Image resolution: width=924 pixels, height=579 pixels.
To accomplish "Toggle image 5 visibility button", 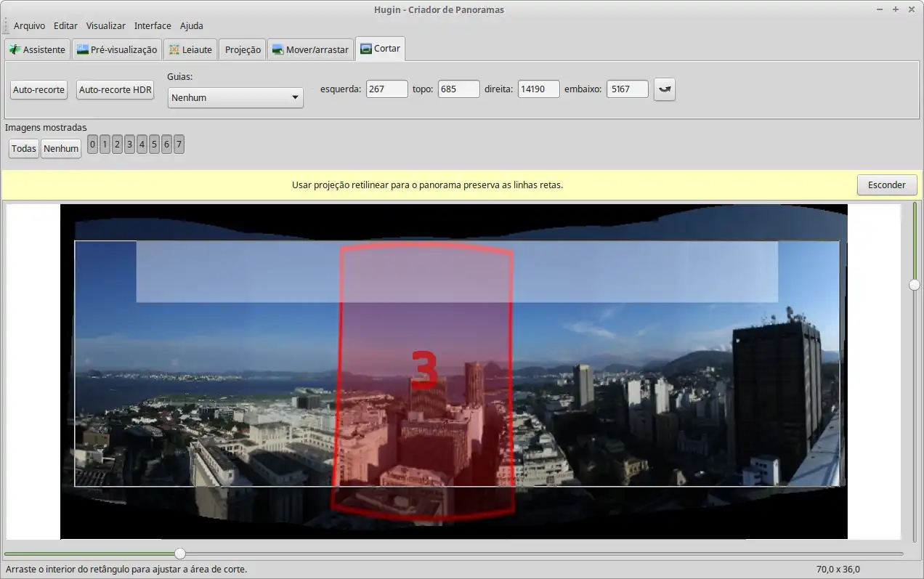I will coord(154,145).
